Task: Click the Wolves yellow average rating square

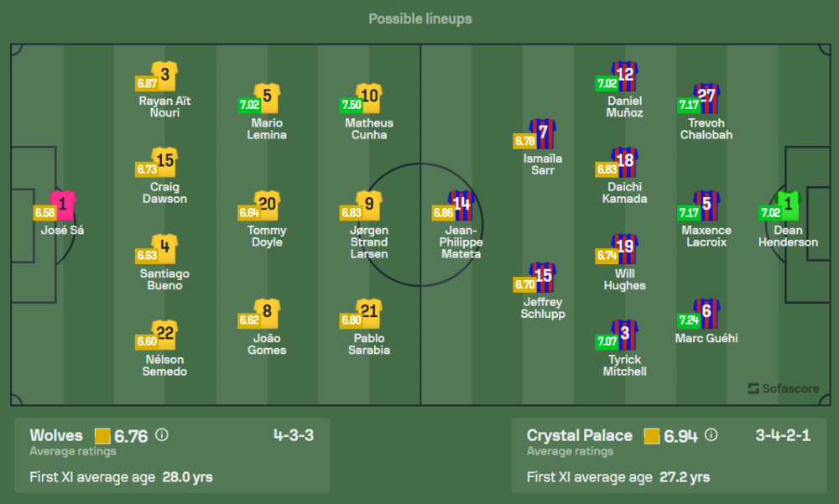Action: pyautogui.click(x=103, y=436)
